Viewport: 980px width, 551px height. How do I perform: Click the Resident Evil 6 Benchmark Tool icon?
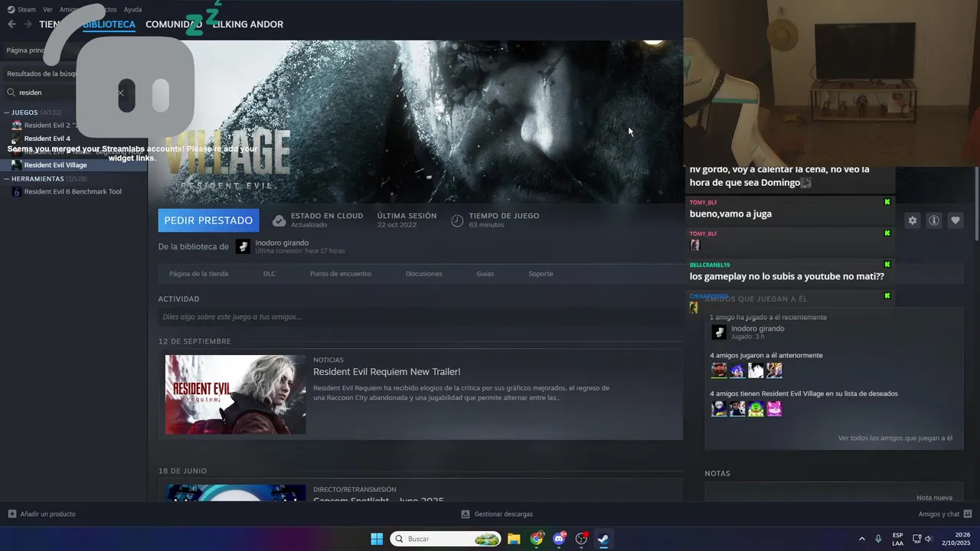tap(16, 192)
